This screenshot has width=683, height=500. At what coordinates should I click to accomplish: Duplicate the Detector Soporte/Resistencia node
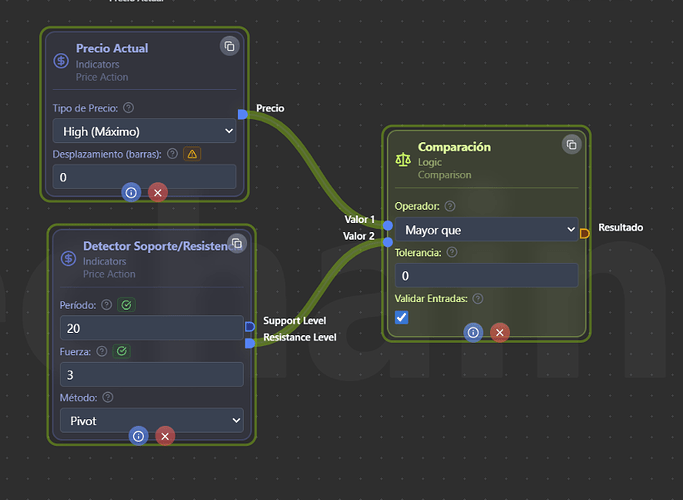pos(236,243)
